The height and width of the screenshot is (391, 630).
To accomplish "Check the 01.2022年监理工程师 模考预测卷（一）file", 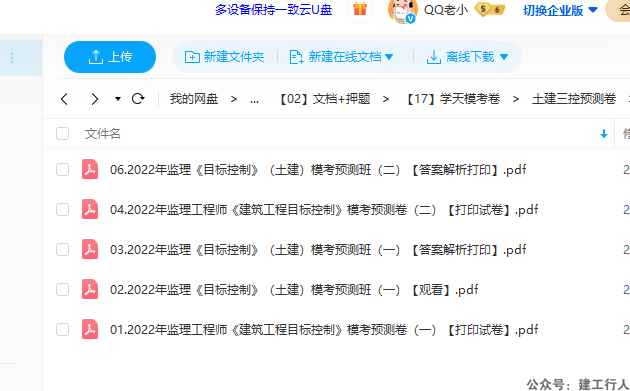I will pos(62,330).
